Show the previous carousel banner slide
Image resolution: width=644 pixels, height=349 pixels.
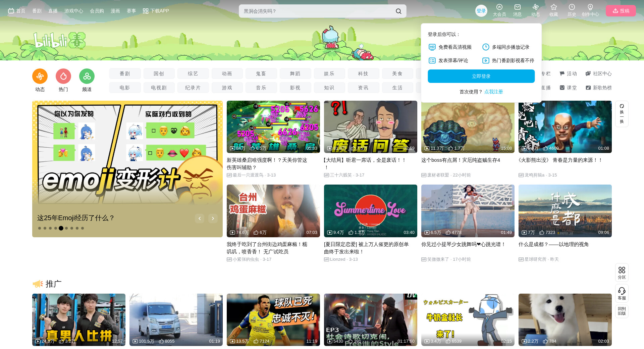[200, 218]
